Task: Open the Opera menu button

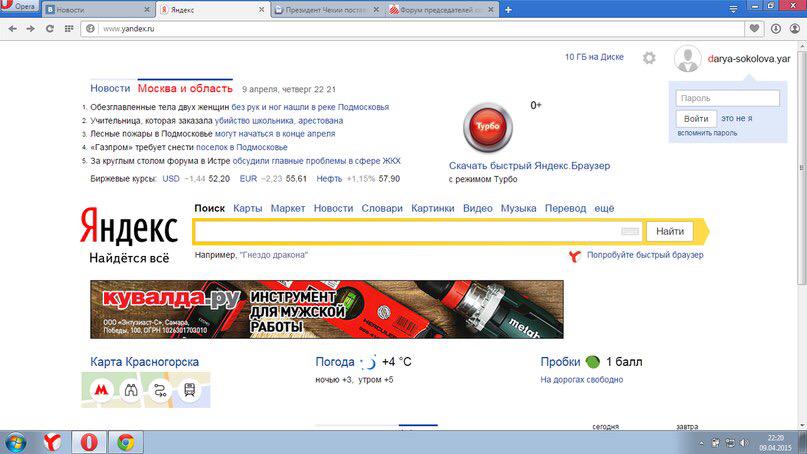Action: click(x=19, y=7)
